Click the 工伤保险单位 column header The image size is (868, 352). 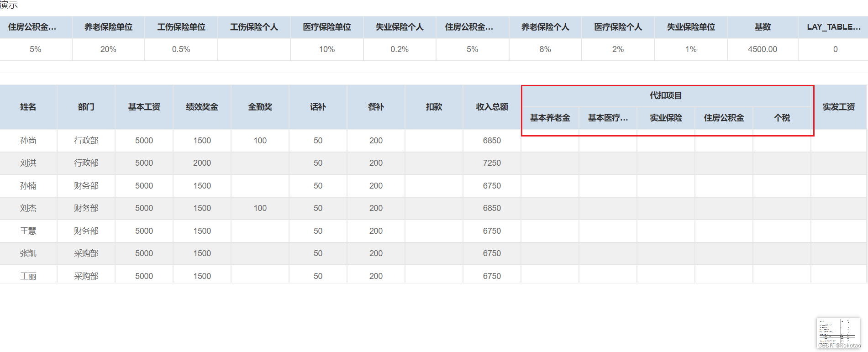(x=181, y=27)
